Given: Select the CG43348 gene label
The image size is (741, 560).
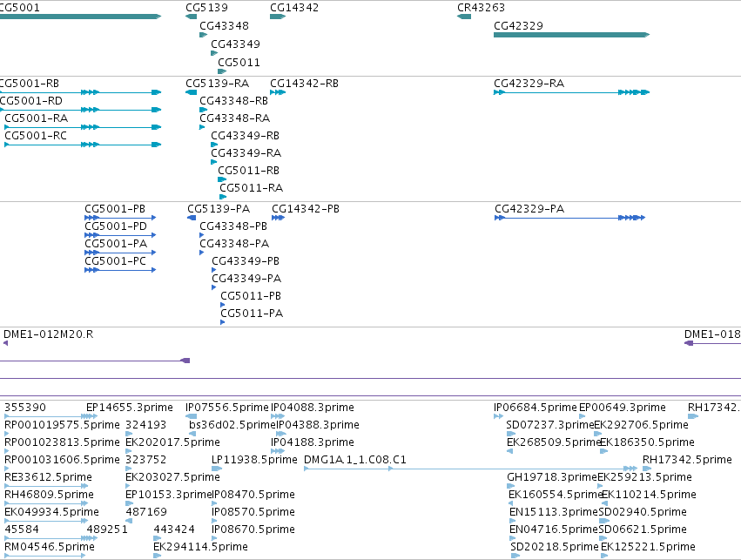Looking at the screenshot, I should 224,26.
